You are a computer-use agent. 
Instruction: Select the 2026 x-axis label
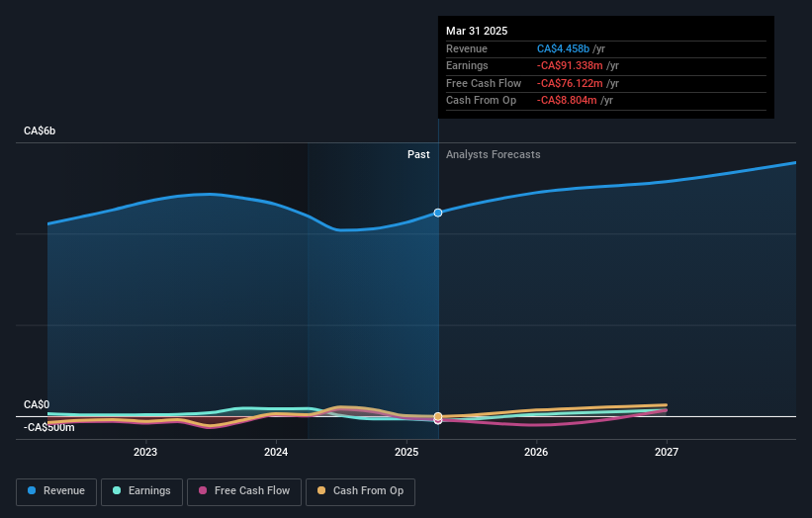coord(536,452)
